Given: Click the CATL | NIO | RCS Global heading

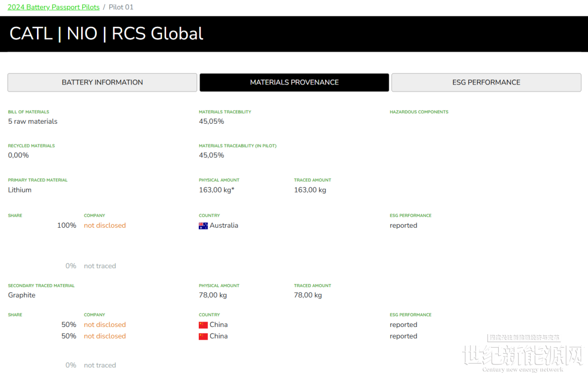Looking at the screenshot, I should (x=106, y=34).
